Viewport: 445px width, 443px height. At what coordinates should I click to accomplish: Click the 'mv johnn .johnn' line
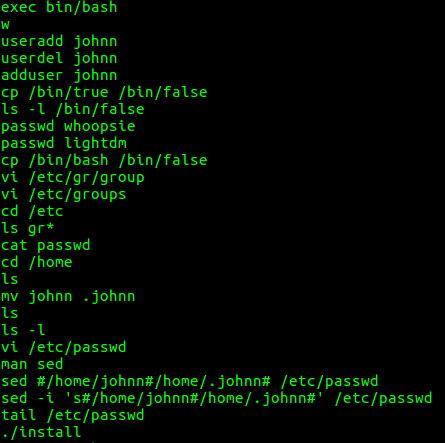coord(68,296)
